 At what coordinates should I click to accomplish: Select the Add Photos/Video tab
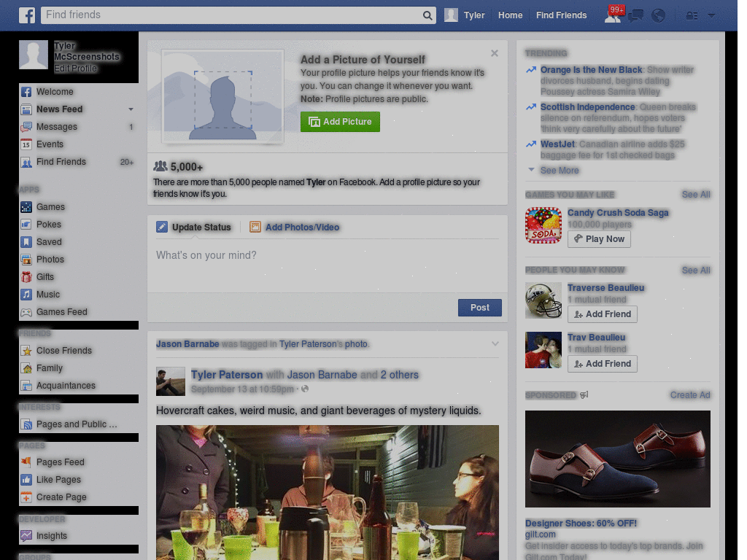pyautogui.click(x=295, y=227)
